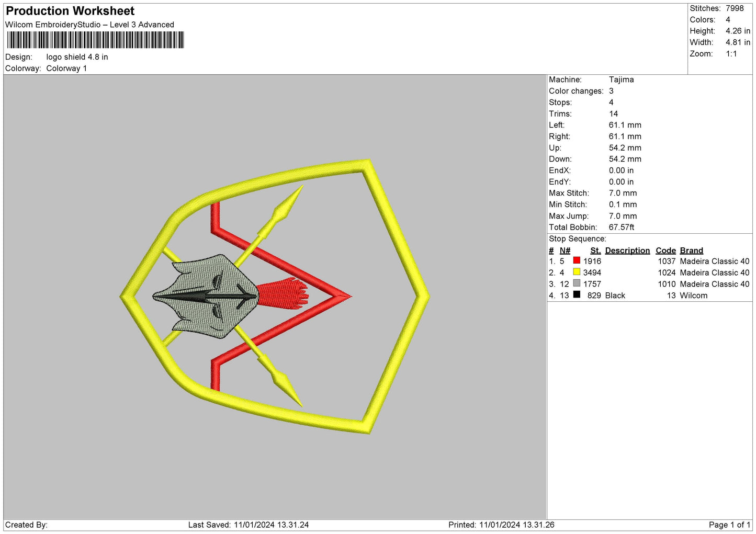
Task: Click thread code 1024
Action: click(x=667, y=273)
